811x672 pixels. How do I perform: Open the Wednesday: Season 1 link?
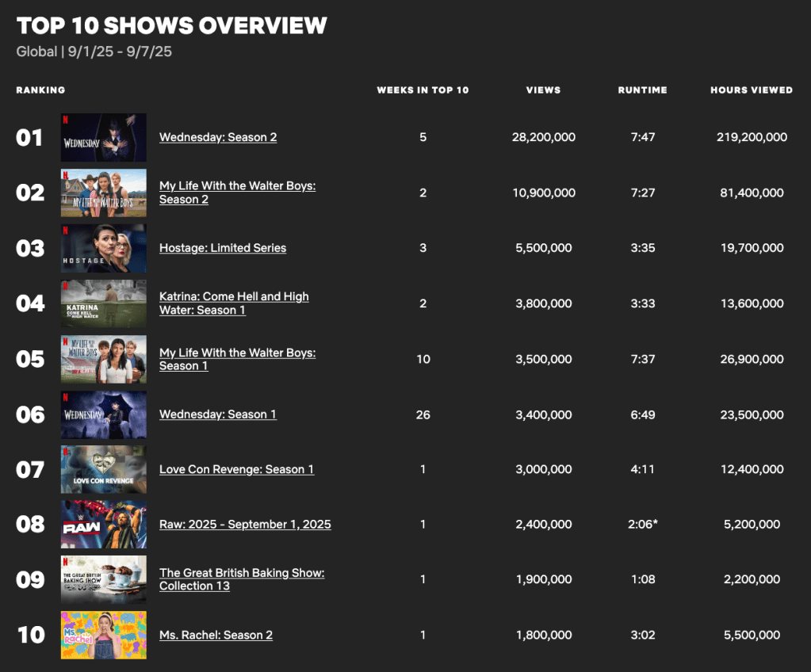tap(218, 414)
